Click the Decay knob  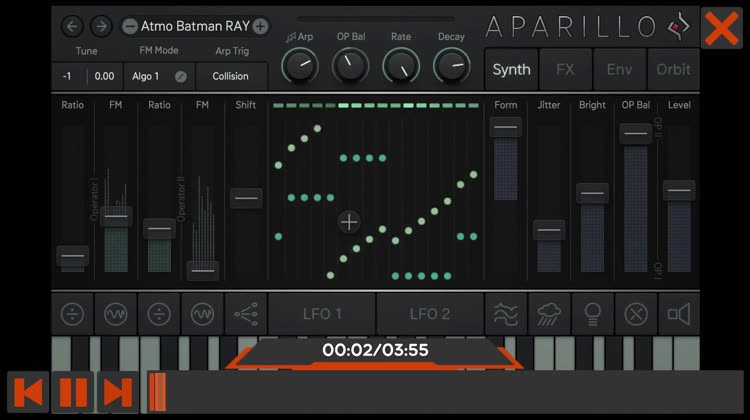pyautogui.click(x=452, y=66)
